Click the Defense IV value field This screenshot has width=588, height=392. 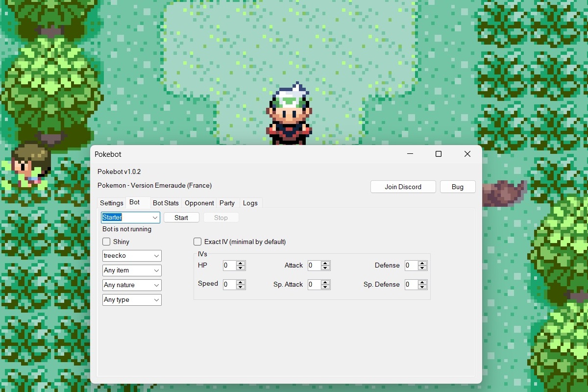[411, 266]
